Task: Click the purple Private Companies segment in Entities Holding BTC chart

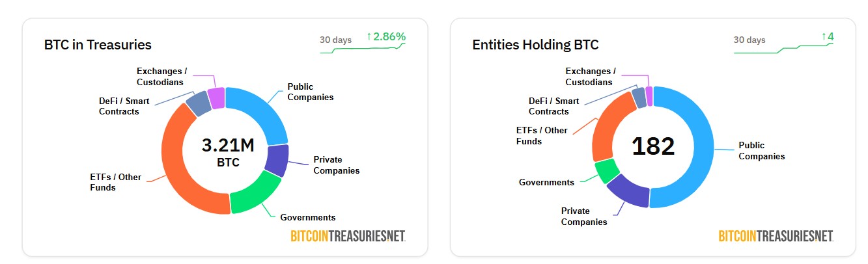Action: tap(628, 191)
